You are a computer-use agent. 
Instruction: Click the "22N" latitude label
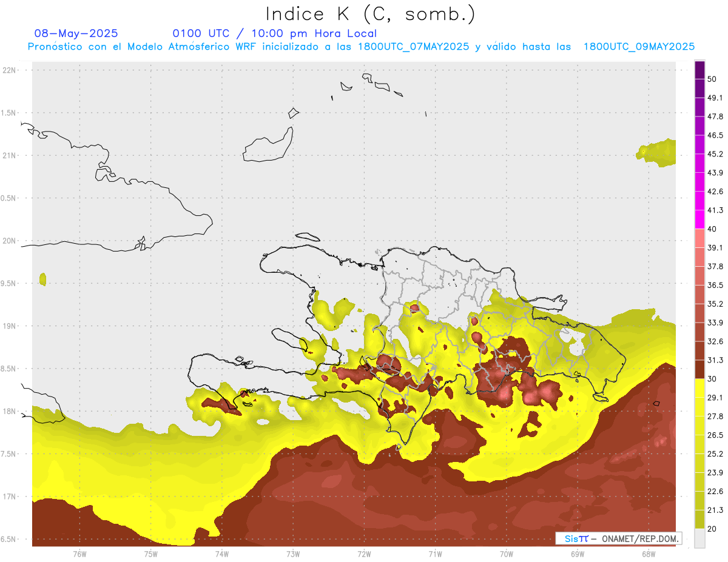coord(9,70)
